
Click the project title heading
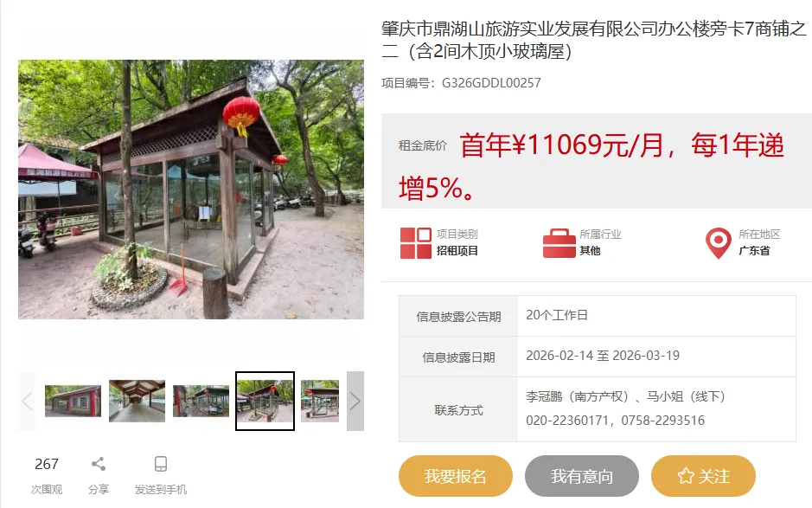pos(594,40)
